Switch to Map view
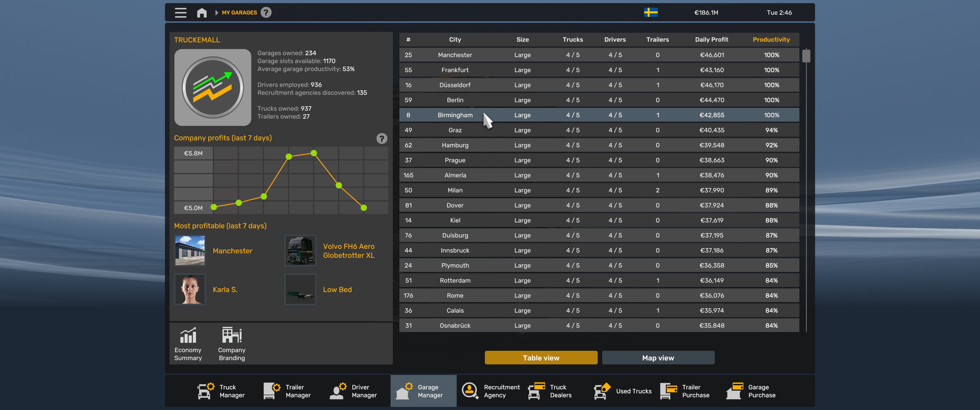Screen dimensions: 980x410 [658, 358]
